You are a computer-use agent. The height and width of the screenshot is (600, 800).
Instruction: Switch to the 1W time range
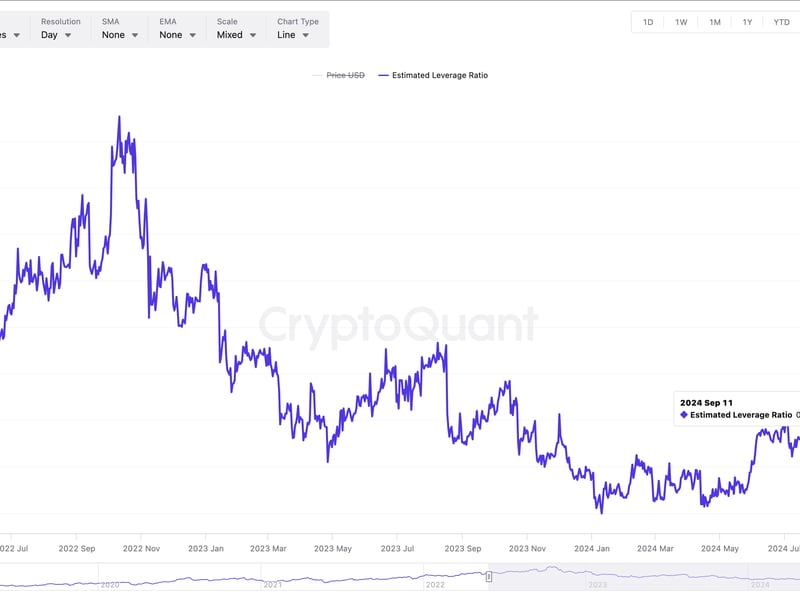681,22
